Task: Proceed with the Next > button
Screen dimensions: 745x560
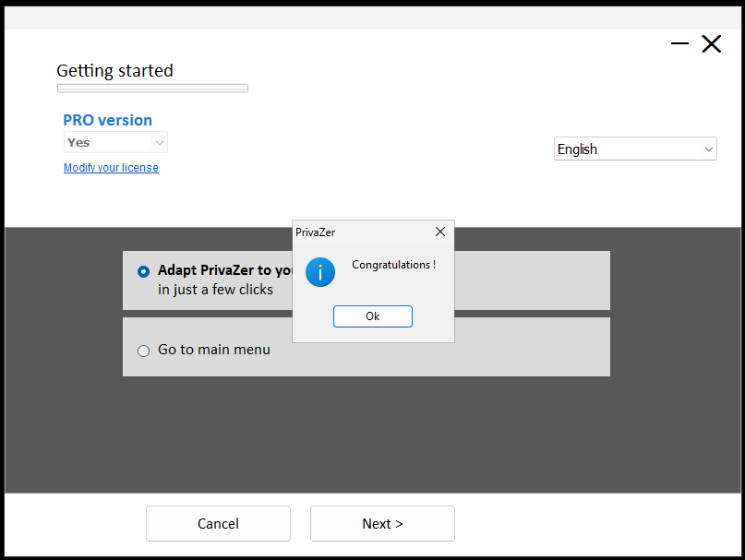Action: 382,523
